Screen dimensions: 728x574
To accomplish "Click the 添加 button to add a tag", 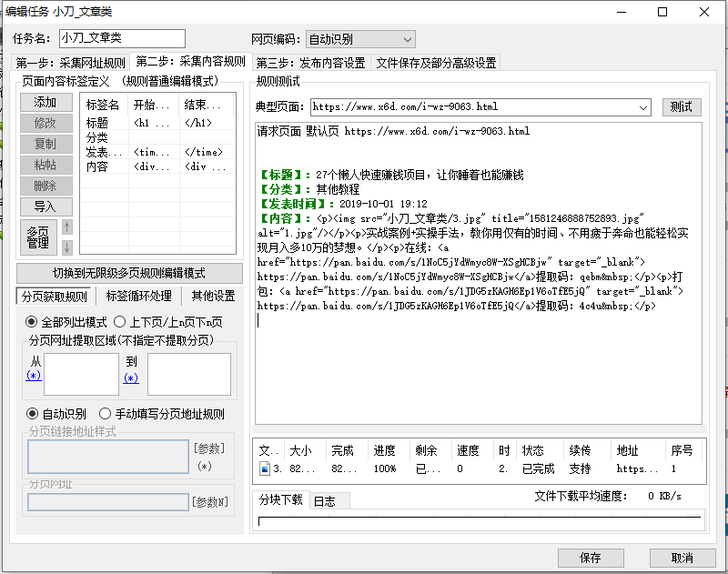I will [x=45, y=102].
